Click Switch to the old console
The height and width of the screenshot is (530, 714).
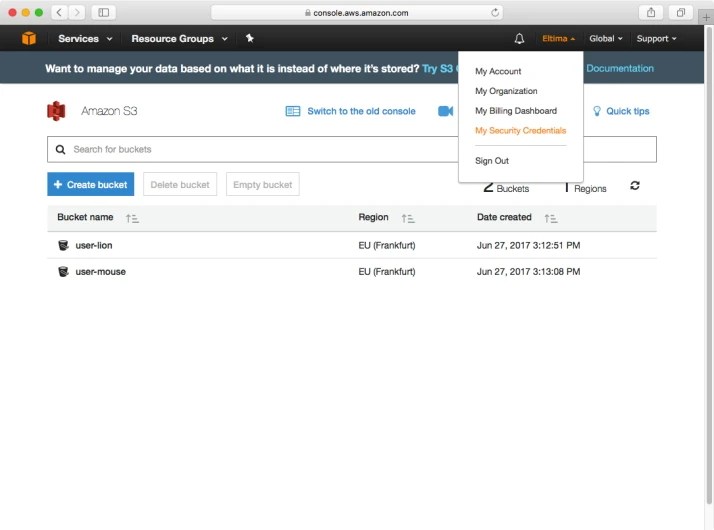click(x=361, y=111)
